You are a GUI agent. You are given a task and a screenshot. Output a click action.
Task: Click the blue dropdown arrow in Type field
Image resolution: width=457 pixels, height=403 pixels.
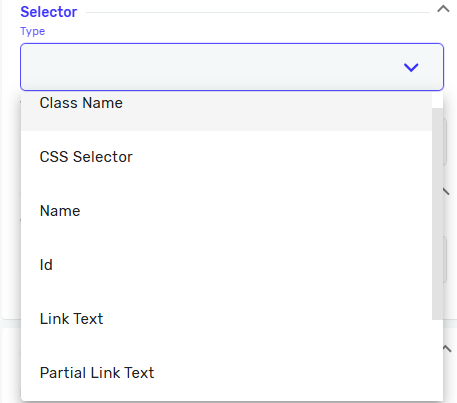pyautogui.click(x=411, y=67)
